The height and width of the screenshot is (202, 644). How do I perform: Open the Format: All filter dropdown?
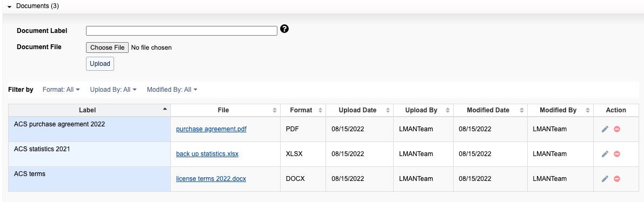61,90
